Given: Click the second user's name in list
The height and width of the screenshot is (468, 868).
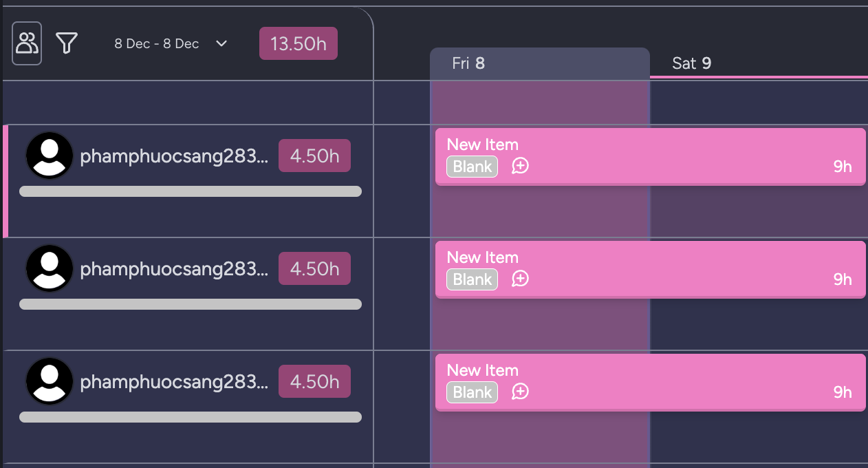Looking at the screenshot, I should coord(174,268).
